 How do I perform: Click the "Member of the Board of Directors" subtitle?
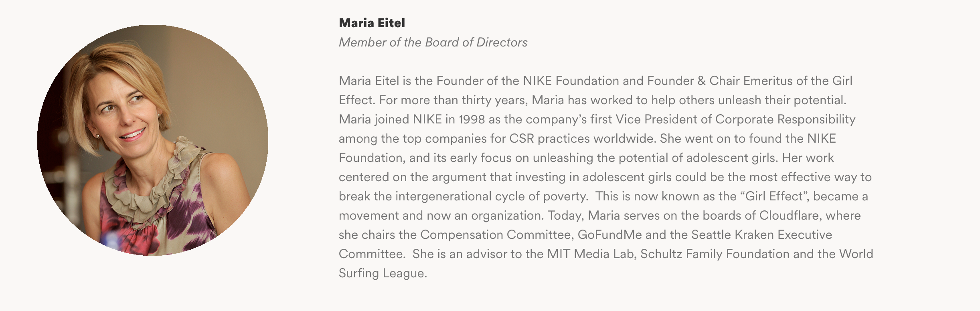pos(433,42)
